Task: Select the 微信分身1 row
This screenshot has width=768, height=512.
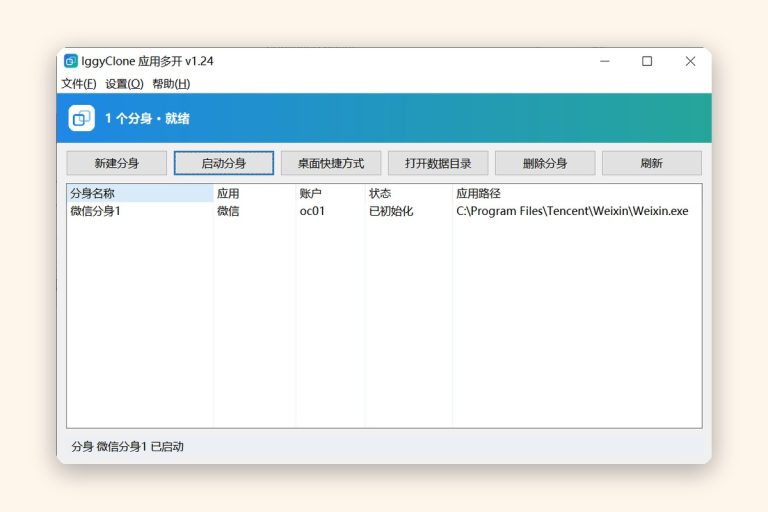Action: pyautogui.click(x=384, y=211)
